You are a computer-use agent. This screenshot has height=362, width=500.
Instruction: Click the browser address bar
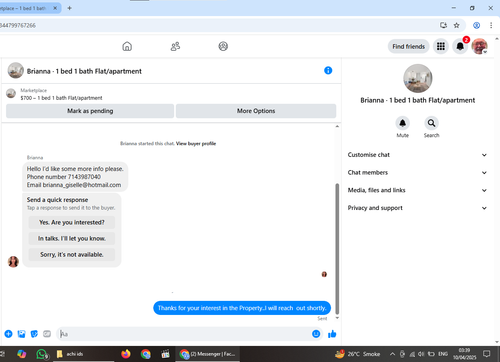217,25
